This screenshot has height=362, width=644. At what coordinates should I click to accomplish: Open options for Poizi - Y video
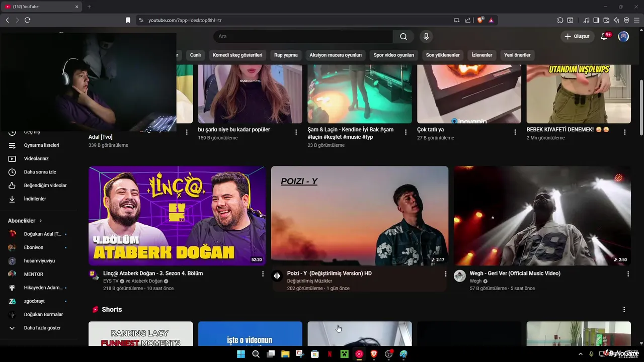click(445, 274)
